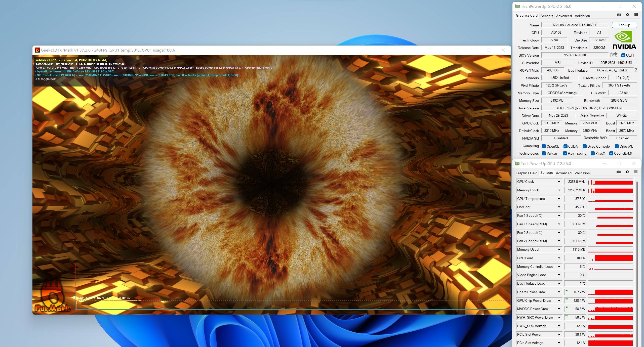Click screenshot camera icon in Sensors GPU-Z window
This screenshot has height=347, width=644.
619,172
